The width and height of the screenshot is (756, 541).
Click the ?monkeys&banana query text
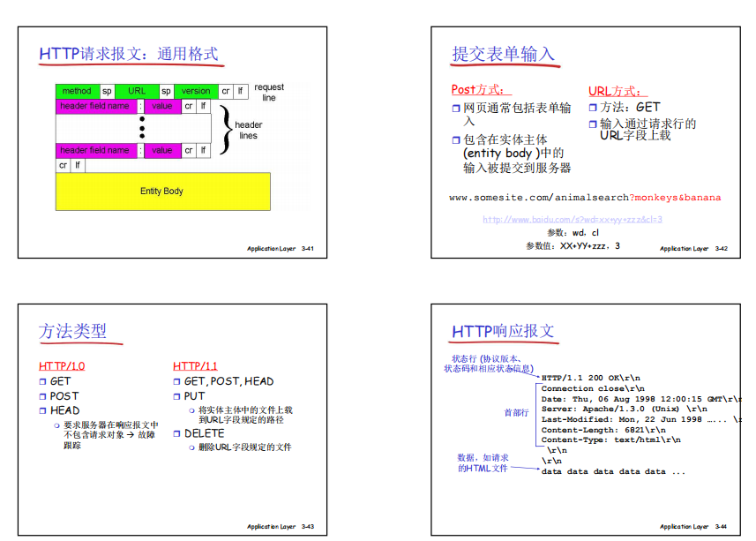click(x=675, y=198)
